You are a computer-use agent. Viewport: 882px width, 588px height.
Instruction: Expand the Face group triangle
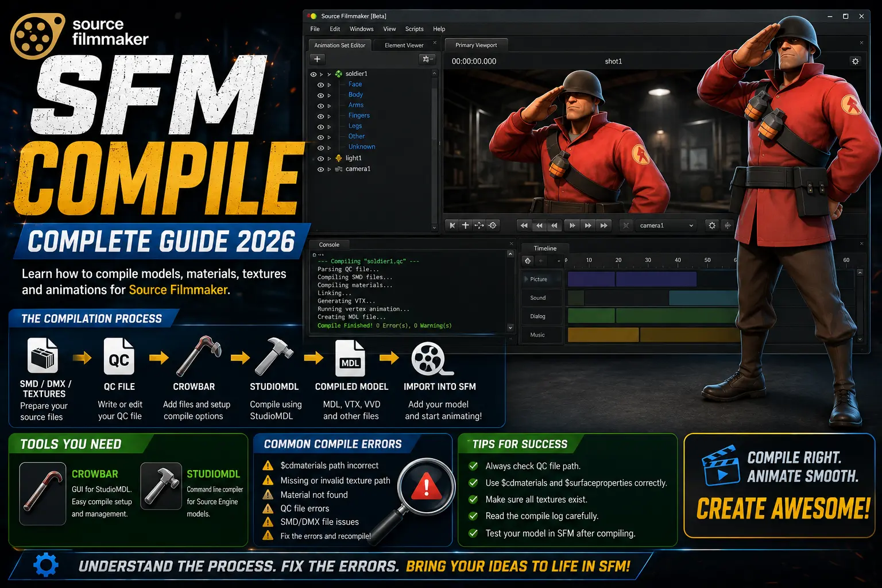tap(329, 85)
